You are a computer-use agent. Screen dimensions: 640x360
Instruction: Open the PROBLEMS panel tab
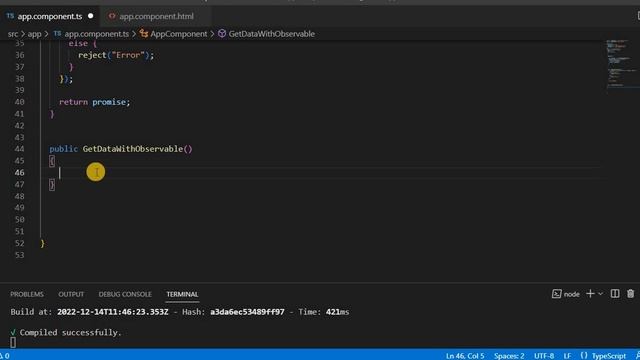click(x=27, y=294)
